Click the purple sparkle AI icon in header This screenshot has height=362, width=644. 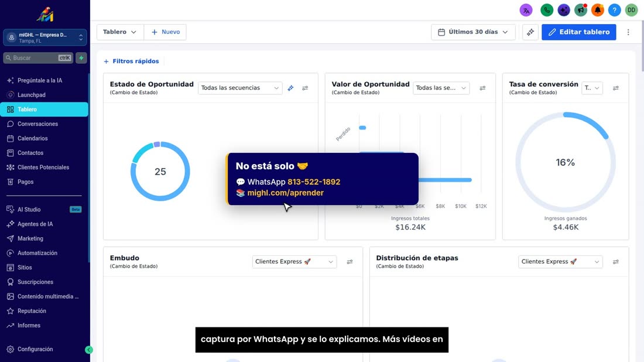[x=563, y=10]
